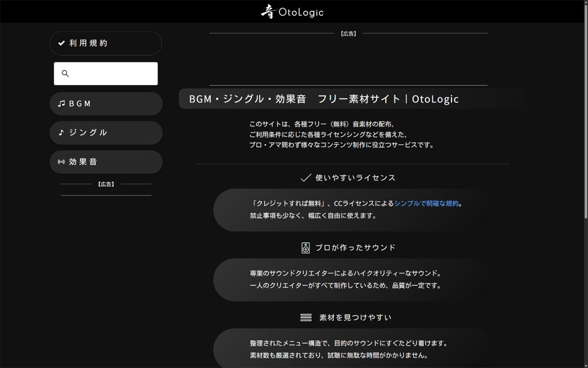Click the 【広告】 label in the sidebar
Viewport: 588px width, 368px height.
coord(106,184)
